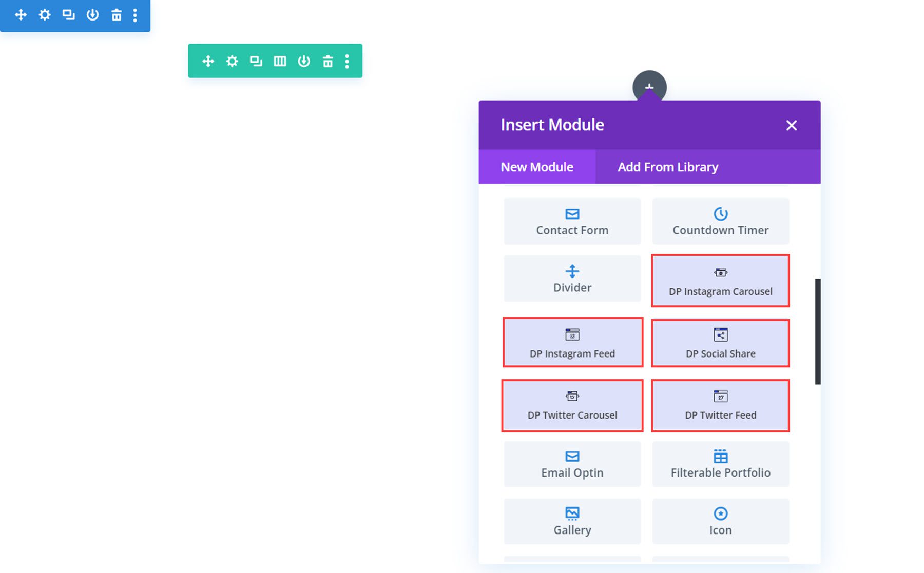This screenshot has height=573, width=924.
Task: Save the row to library with the green icon
Action: coord(304,61)
